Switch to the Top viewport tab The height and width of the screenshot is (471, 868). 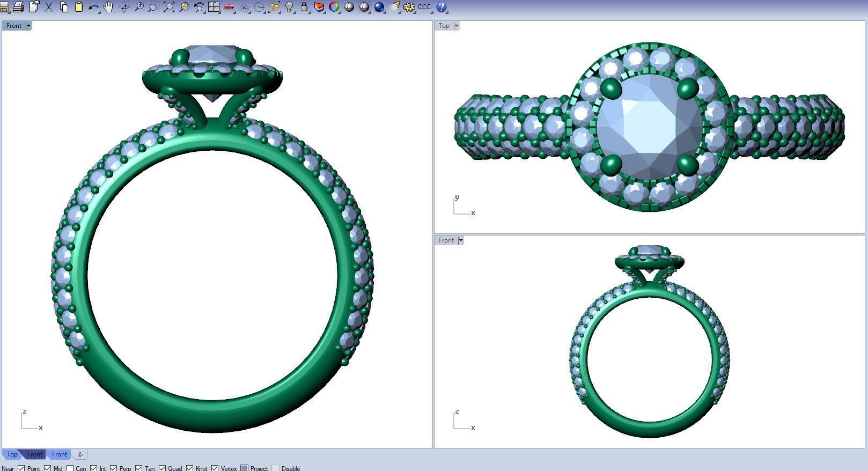[12, 454]
